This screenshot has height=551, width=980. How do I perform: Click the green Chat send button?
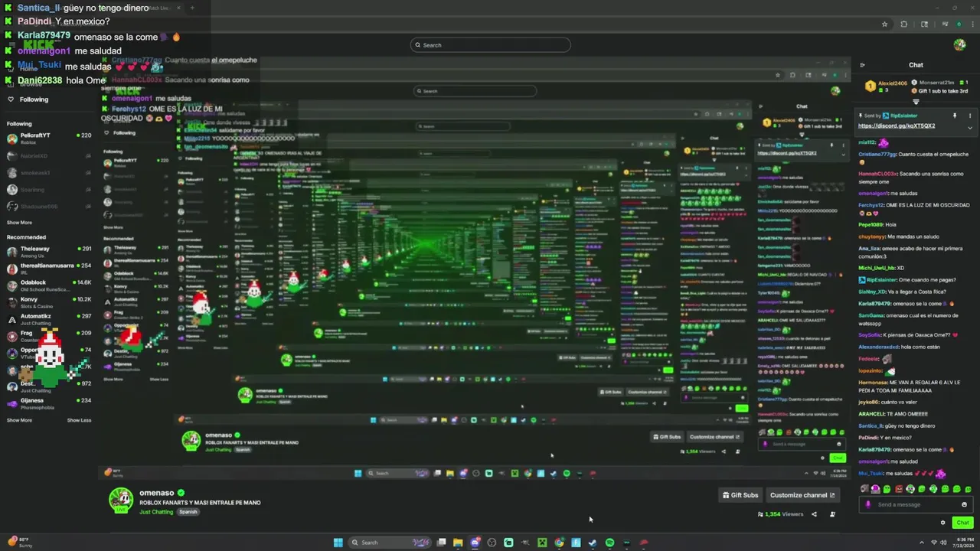pyautogui.click(x=962, y=523)
